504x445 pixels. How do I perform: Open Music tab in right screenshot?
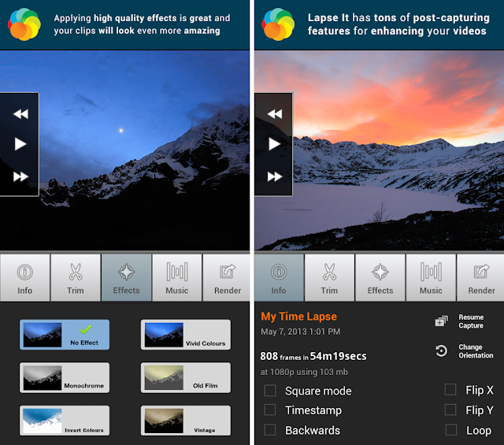[x=431, y=278]
